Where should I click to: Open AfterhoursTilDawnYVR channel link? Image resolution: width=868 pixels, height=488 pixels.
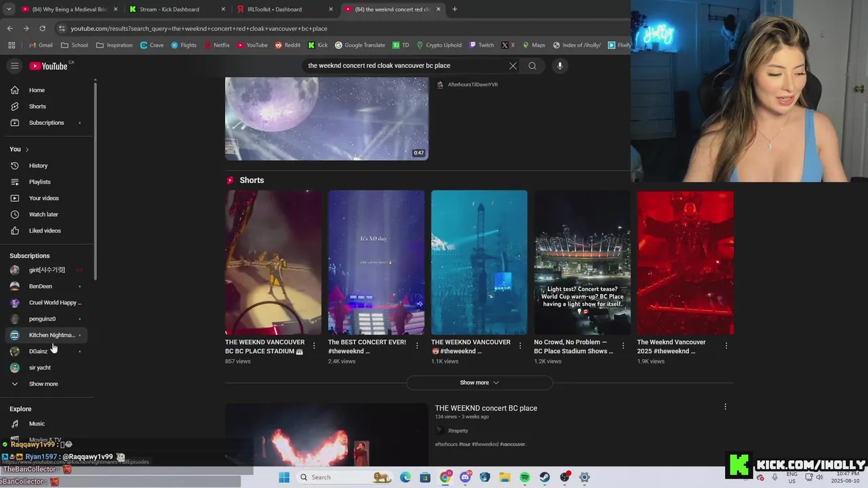tap(473, 85)
